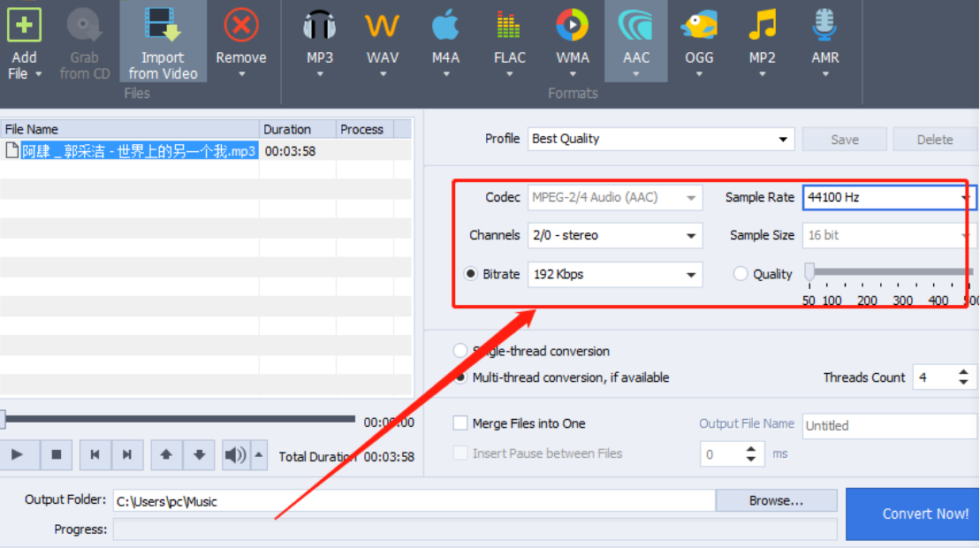
Task: Open the Sample Rate 44100 Hz dropdown
Action: pos(889,197)
